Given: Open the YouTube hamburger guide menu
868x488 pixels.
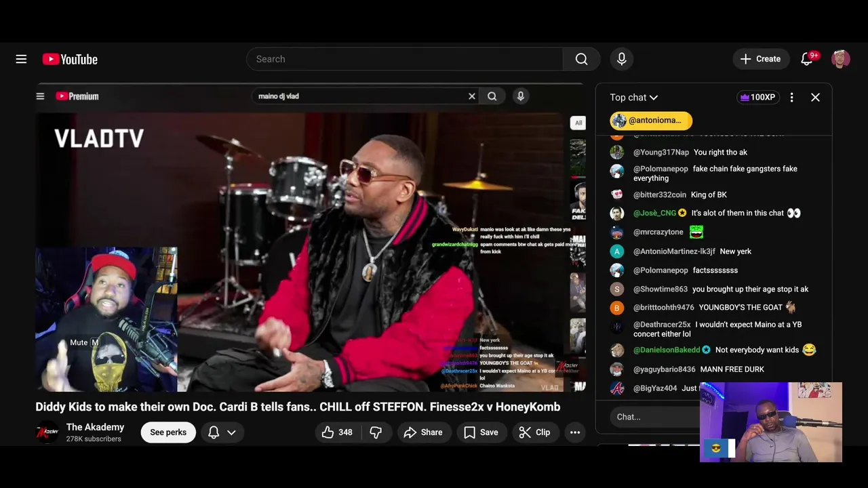Looking at the screenshot, I should [x=21, y=59].
